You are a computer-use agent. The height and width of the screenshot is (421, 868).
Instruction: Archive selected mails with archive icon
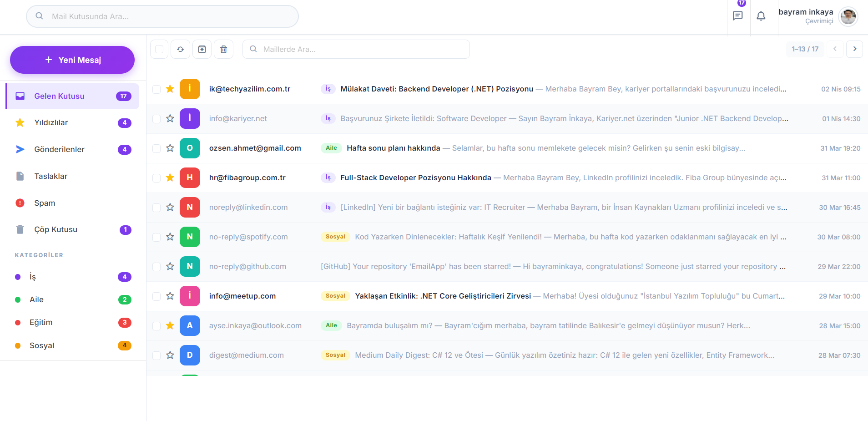[202, 49]
